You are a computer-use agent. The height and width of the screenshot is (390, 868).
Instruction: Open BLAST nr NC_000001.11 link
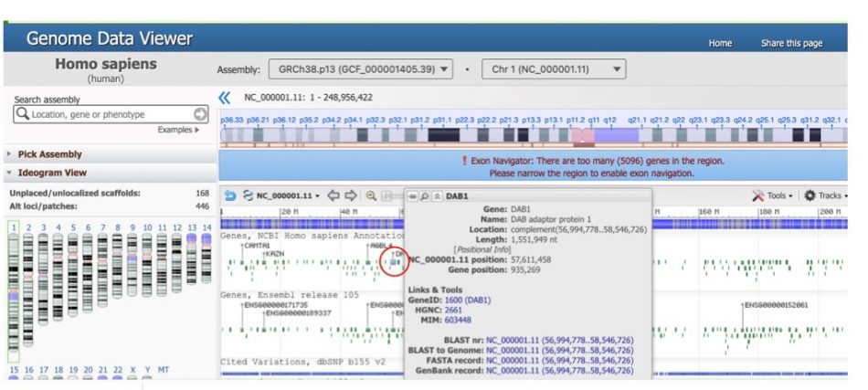coord(560,340)
